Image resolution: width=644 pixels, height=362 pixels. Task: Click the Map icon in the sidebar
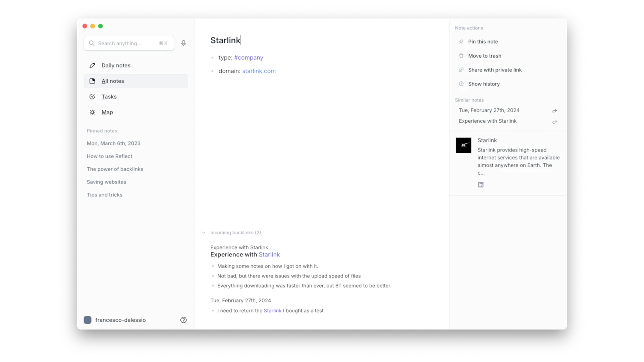(92, 112)
